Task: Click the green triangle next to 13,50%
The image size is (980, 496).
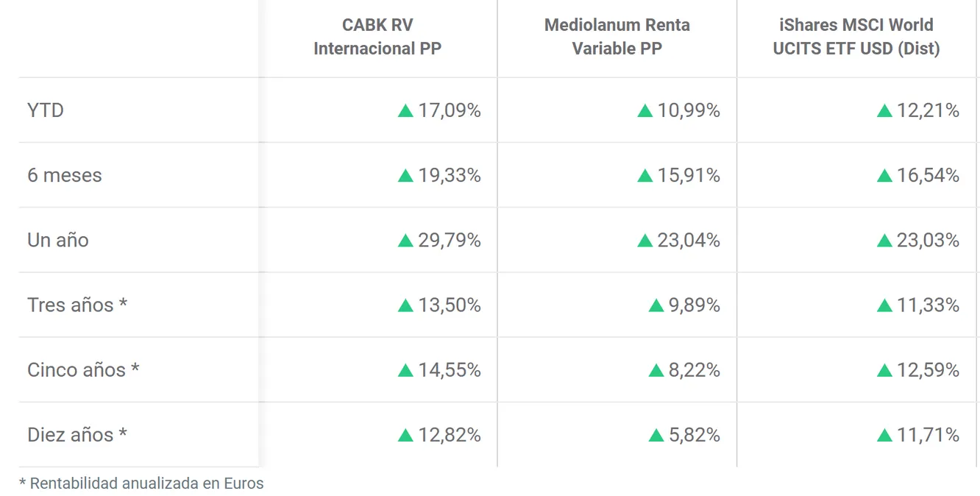Action: [405, 305]
